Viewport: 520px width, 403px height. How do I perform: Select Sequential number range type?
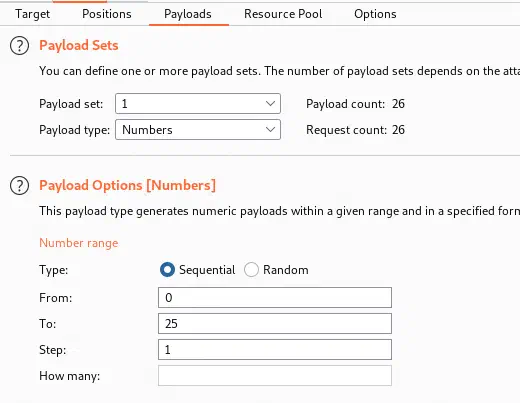[167, 270]
